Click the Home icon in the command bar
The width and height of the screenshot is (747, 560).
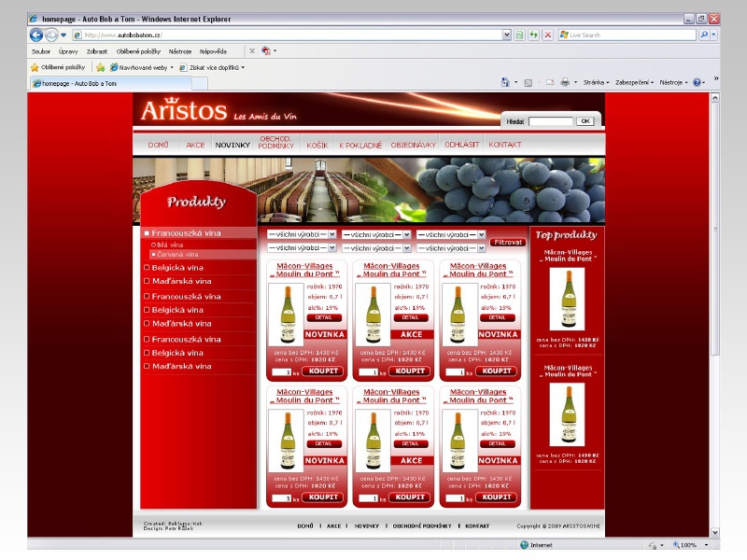point(505,82)
